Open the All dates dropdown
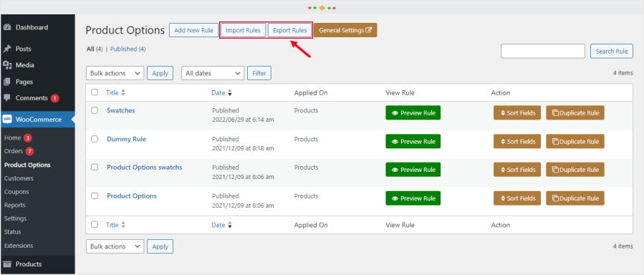644x275 pixels. pyautogui.click(x=213, y=73)
